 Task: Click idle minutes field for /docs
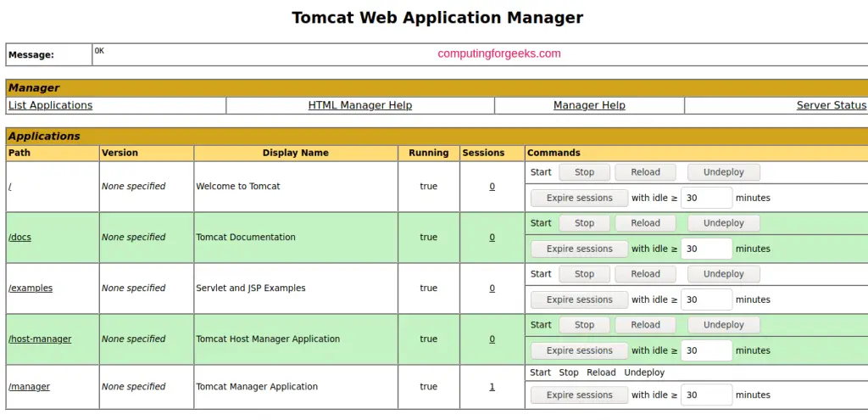click(x=706, y=249)
